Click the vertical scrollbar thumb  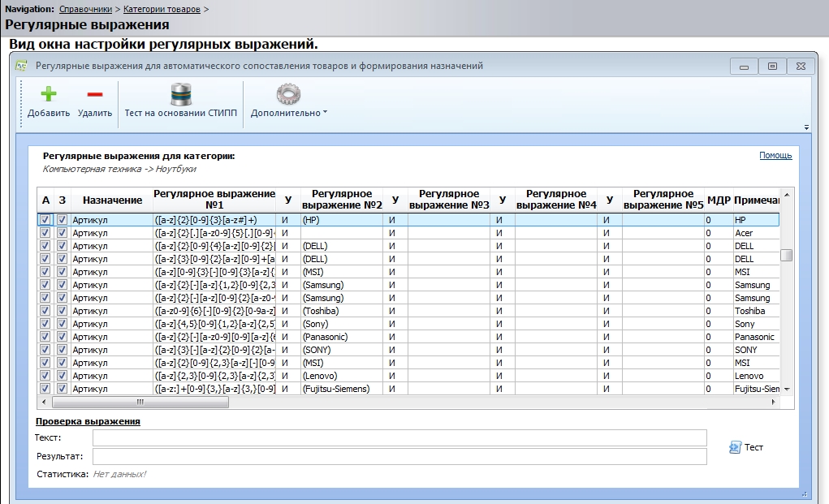tap(787, 255)
